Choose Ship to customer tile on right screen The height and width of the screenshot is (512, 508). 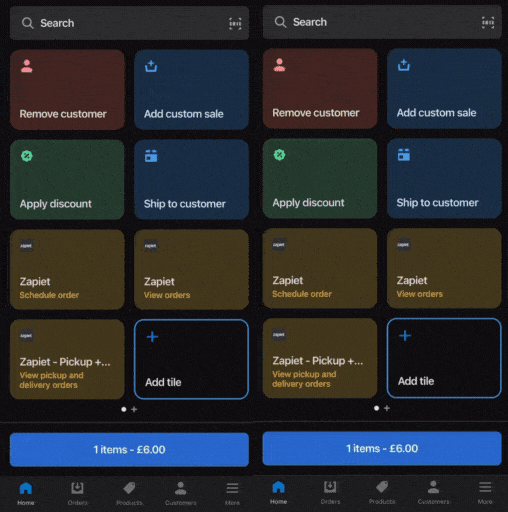click(x=444, y=179)
